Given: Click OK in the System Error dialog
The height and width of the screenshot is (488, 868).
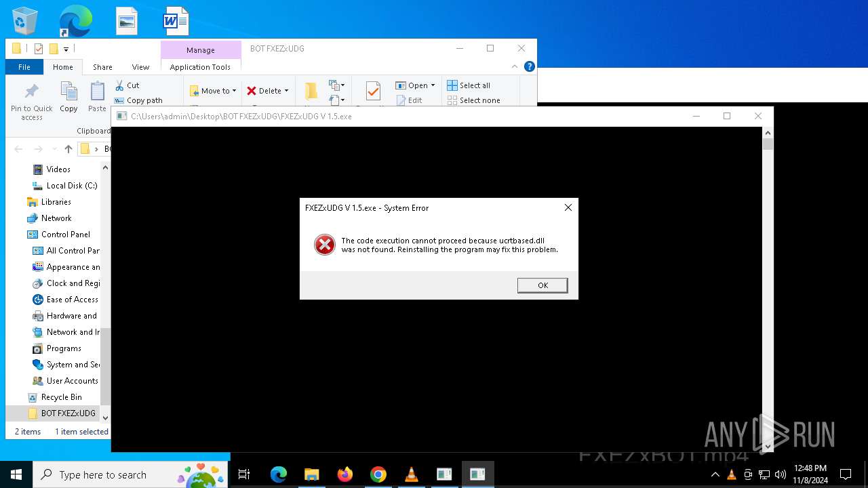Looking at the screenshot, I should [x=542, y=285].
